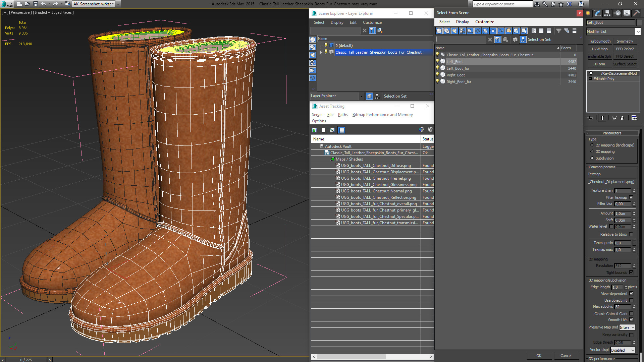Switch Asset Tracking to table view
This screenshot has height=362, width=644.
tap(341, 130)
